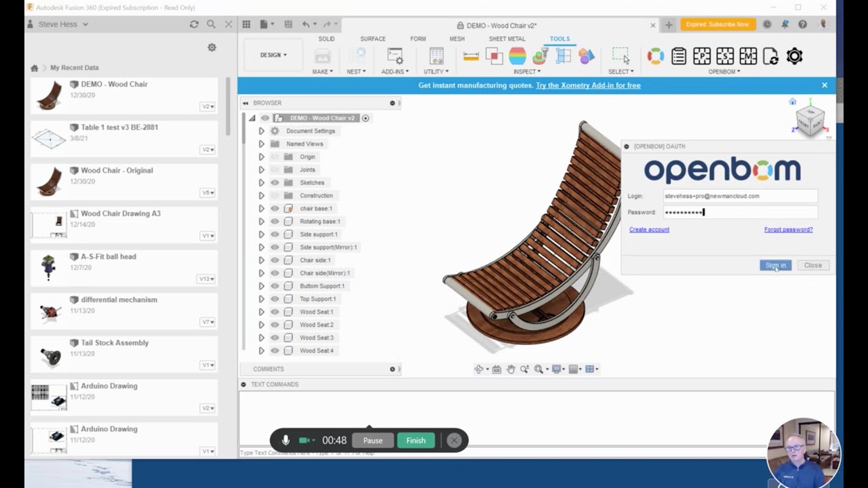Switch to the SURFACE tab
Viewport: 868px width, 488px height.
click(x=373, y=39)
